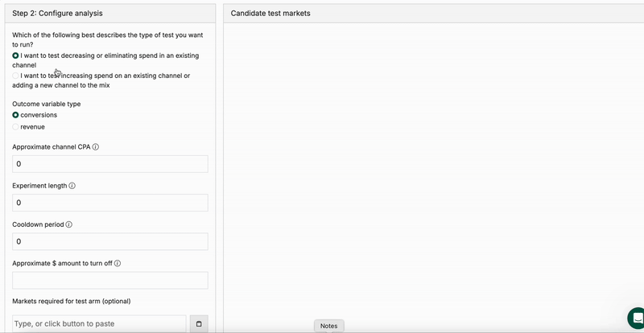Click the Candidate test markets panel header
Viewport: 644px width, 333px height.
[x=270, y=14]
